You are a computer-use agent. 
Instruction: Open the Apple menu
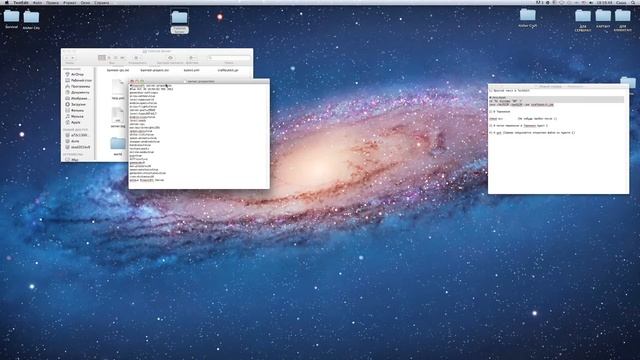click(7, 2)
